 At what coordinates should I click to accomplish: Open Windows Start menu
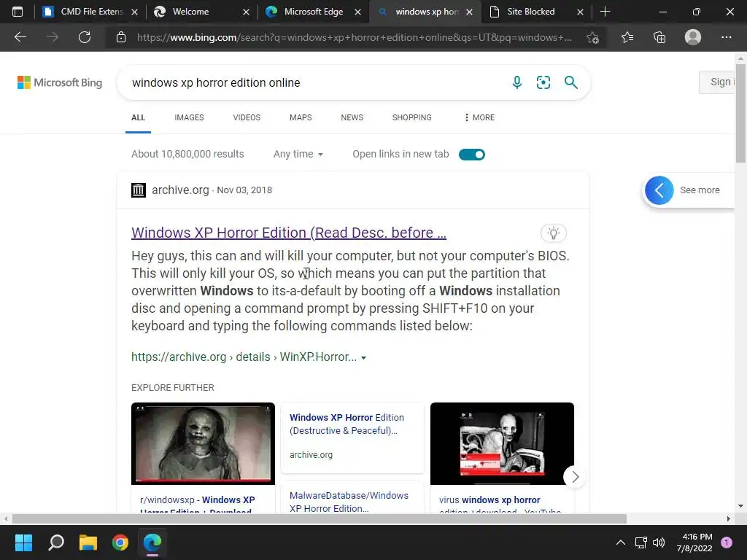point(23,542)
